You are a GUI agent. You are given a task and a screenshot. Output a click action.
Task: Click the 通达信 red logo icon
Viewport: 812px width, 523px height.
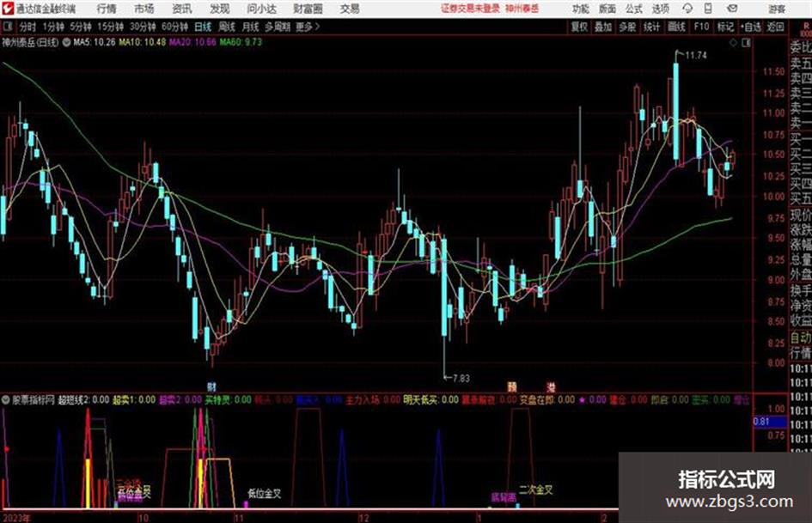(7, 9)
